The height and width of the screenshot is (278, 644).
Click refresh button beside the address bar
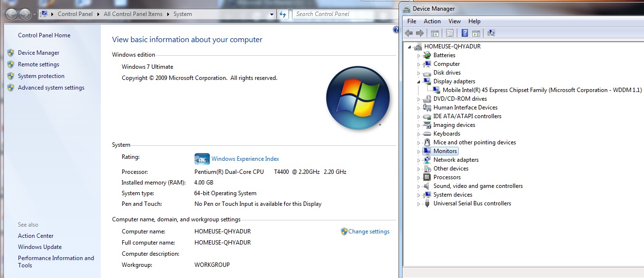pyautogui.click(x=283, y=14)
